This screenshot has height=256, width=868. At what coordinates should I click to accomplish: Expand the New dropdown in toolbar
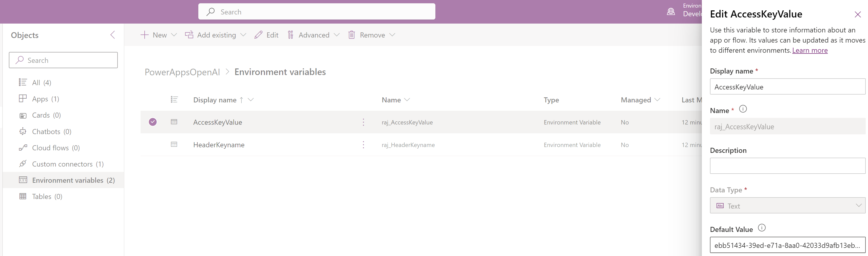pyautogui.click(x=174, y=35)
